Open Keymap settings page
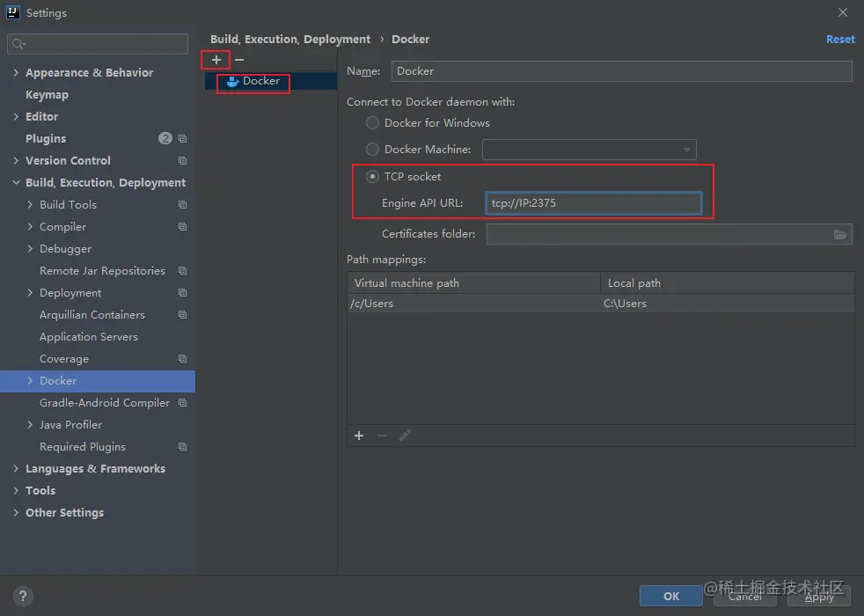 47,95
